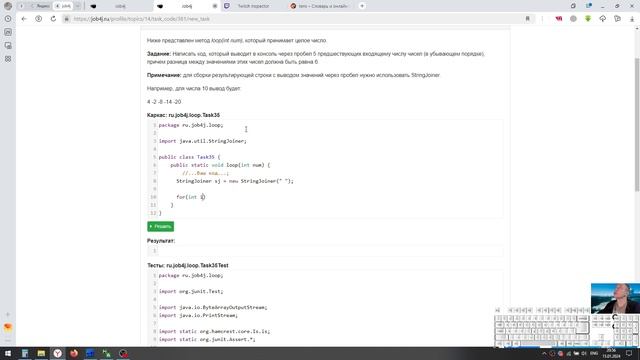Click inside the code editor on for(int line

coord(191,197)
